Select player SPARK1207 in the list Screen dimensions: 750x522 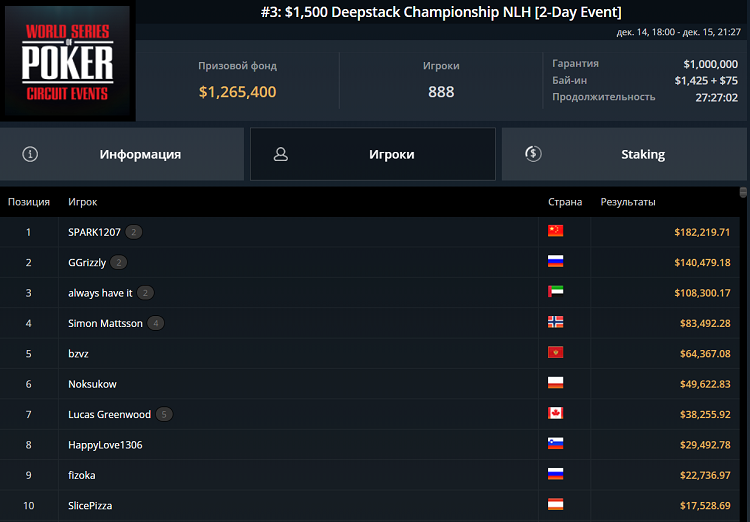(94, 232)
